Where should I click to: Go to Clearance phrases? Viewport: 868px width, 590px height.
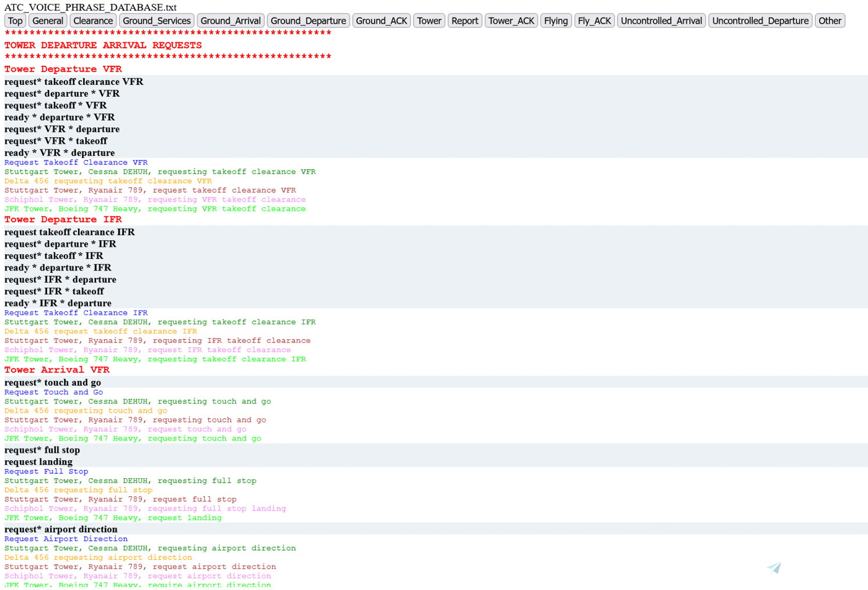click(x=93, y=20)
